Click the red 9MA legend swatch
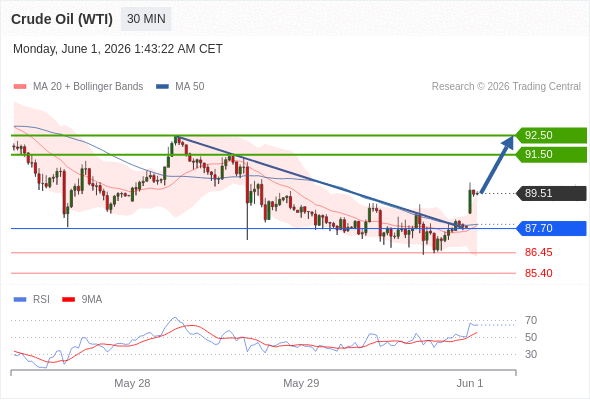590x400 pixels. (x=68, y=300)
